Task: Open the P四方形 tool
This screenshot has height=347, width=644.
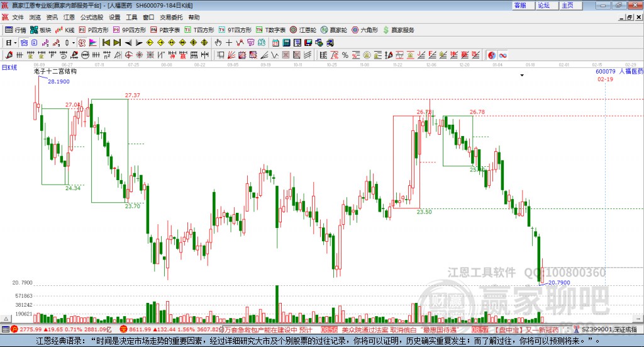Action: 94,30
